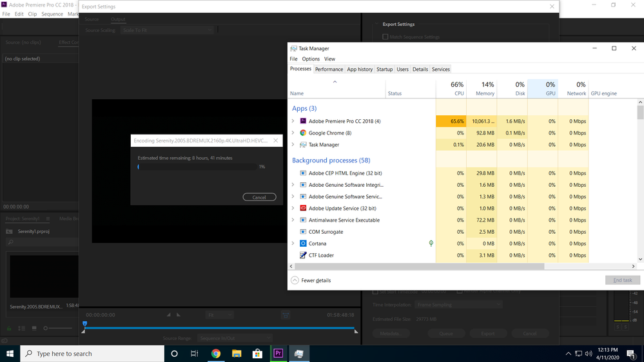This screenshot has width=644, height=362.
Task: Select the Apps (3) group heading
Action: tap(304, 108)
